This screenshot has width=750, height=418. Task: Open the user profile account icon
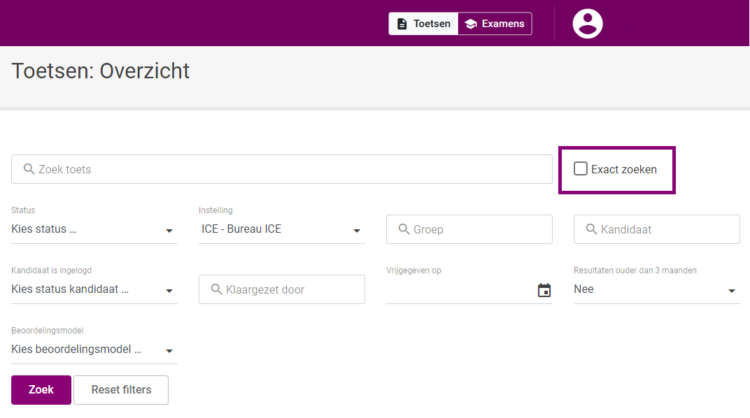click(x=587, y=23)
